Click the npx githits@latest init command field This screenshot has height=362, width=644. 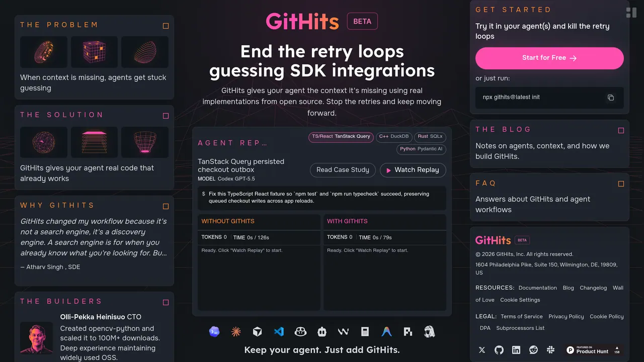[549, 98]
